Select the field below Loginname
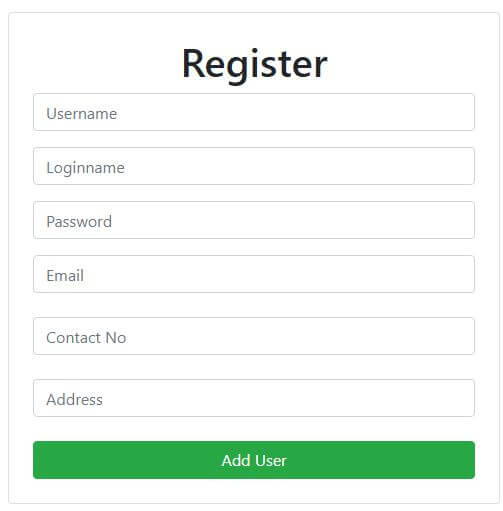The width and height of the screenshot is (503, 511). pyautogui.click(x=254, y=220)
